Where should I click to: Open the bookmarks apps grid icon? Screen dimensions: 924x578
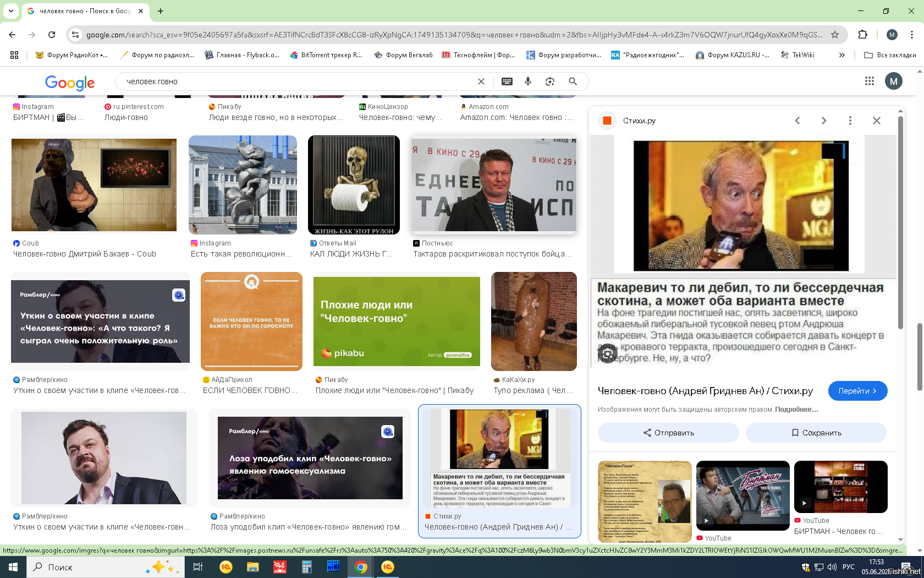14,55
